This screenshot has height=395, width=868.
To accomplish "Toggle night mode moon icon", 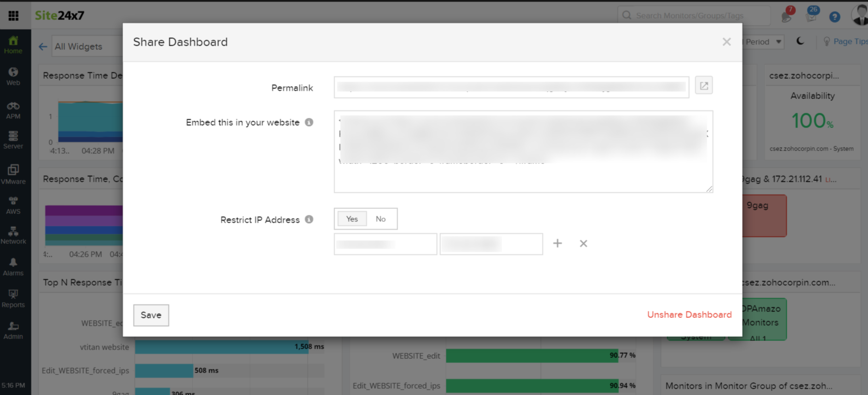I will click(x=800, y=41).
